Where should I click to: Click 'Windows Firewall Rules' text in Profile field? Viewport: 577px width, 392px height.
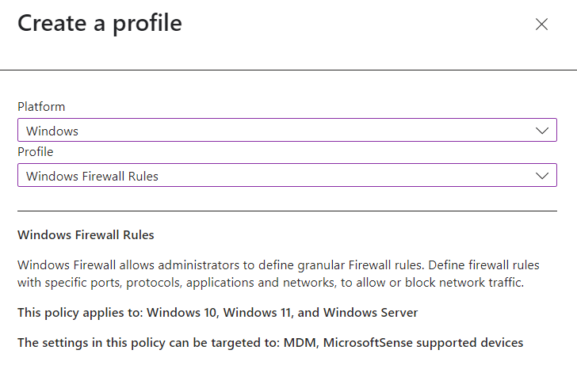tap(92, 177)
